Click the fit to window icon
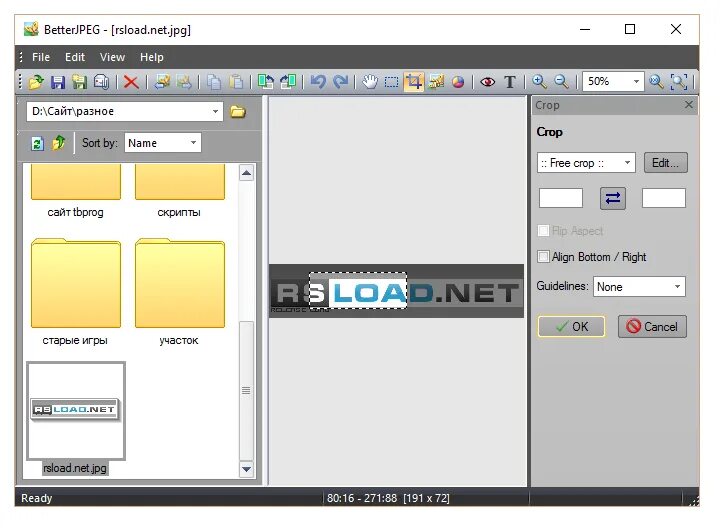Image resolution: width=721 pixels, height=532 pixels. (679, 82)
